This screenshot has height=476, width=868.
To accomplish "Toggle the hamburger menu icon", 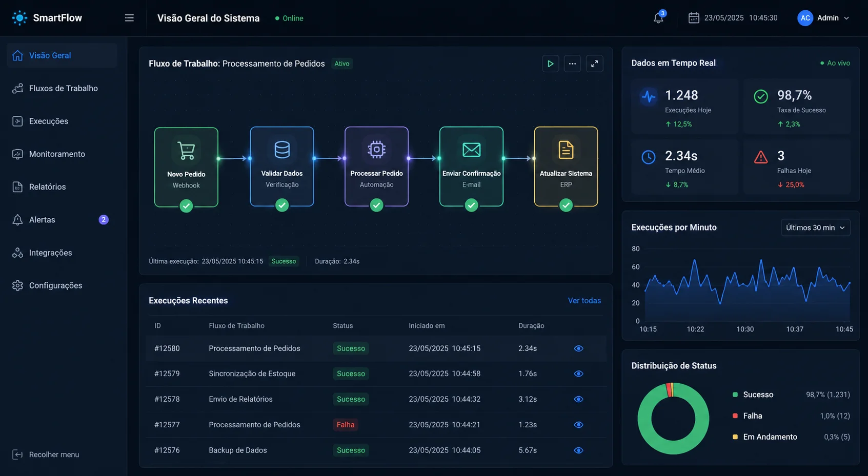I will pyautogui.click(x=129, y=18).
